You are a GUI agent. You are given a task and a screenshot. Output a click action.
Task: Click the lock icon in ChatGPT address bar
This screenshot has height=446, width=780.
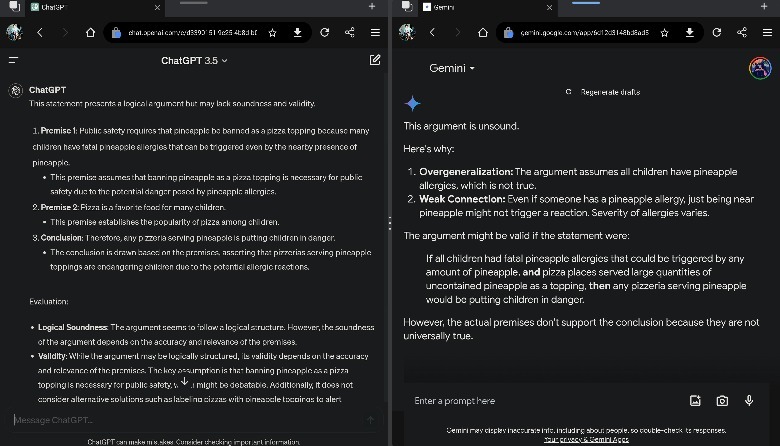click(116, 33)
